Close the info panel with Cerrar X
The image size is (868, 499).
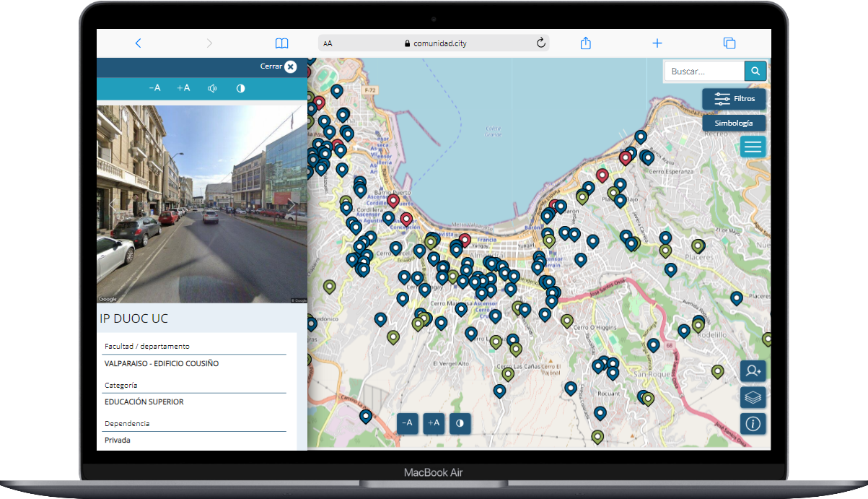coord(290,66)
